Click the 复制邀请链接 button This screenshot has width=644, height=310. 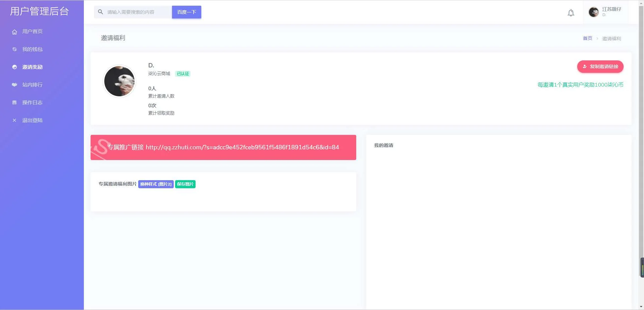(x=600, y=66)
